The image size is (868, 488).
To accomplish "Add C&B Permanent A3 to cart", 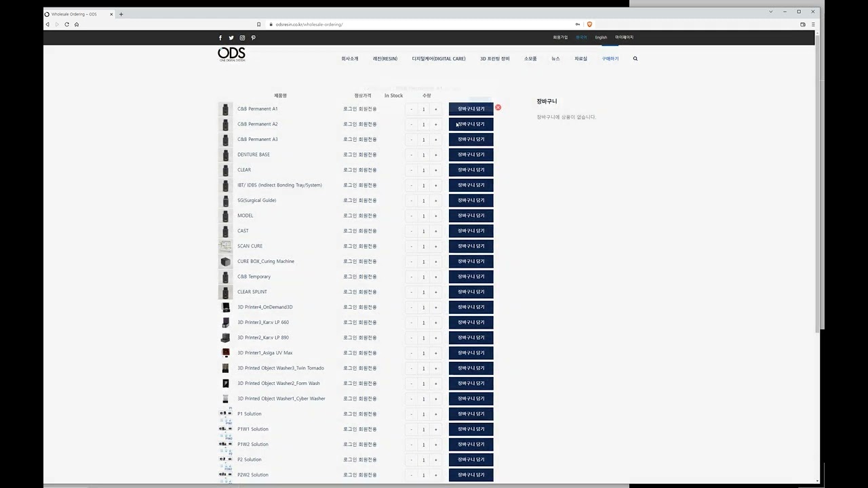I will pos(471,140).
